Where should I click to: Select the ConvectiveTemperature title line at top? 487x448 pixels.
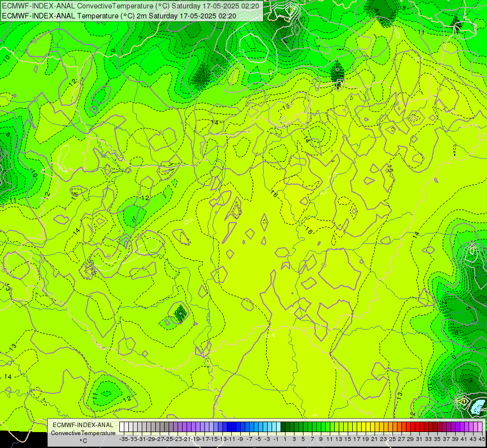tap(130, 6)
